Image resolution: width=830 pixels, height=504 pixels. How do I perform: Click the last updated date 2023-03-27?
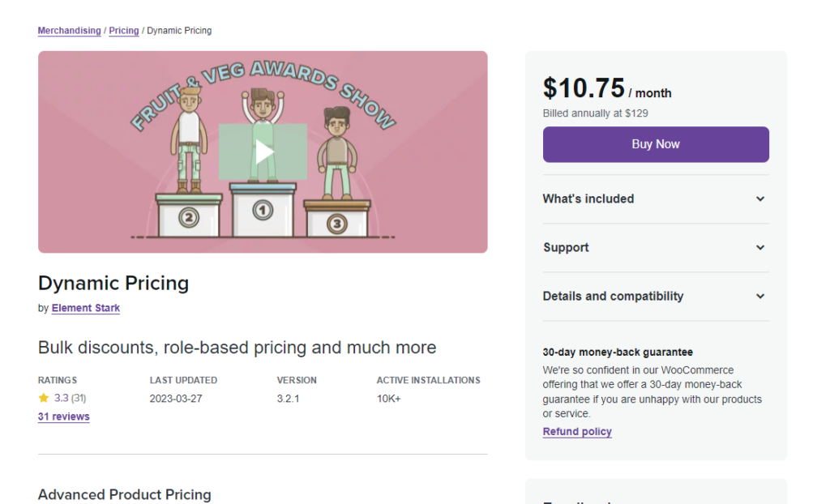[x=176, y=399]
